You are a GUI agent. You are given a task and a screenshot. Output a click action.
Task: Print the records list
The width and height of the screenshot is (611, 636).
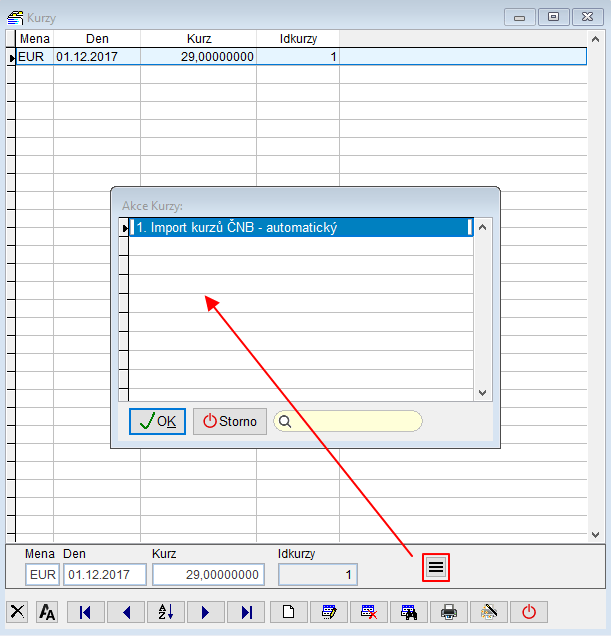pyautogui.click(x=449, y=612)
